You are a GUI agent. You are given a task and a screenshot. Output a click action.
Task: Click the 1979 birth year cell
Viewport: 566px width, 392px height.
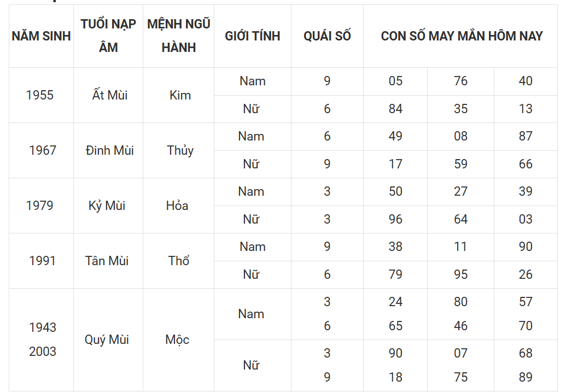coord(41,206)
